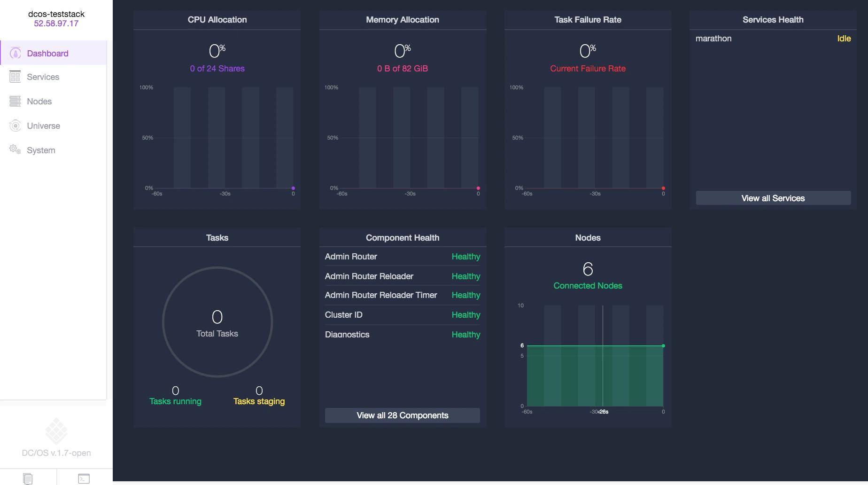
Task: Click the Admin Router Reloader Timer entry
Action: coord(381,295)
